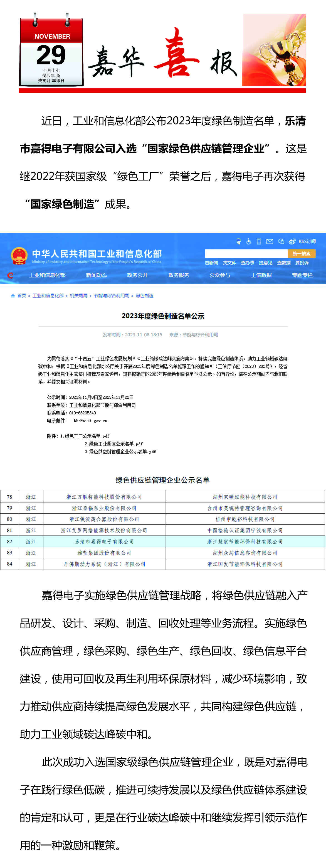The width and height of the screenshot is (326, 868).
Task: Click the source text 来源：节能与综合利用司
Action: tap(193, 335)
